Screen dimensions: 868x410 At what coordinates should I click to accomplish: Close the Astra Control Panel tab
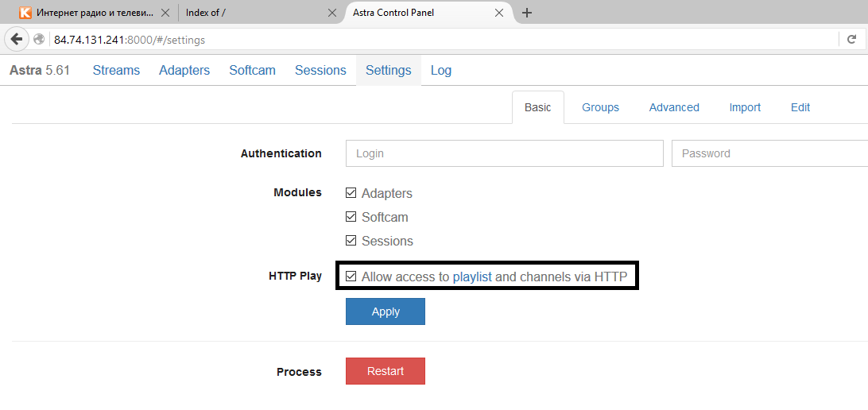pyautogui.click(x=498, y=13)
